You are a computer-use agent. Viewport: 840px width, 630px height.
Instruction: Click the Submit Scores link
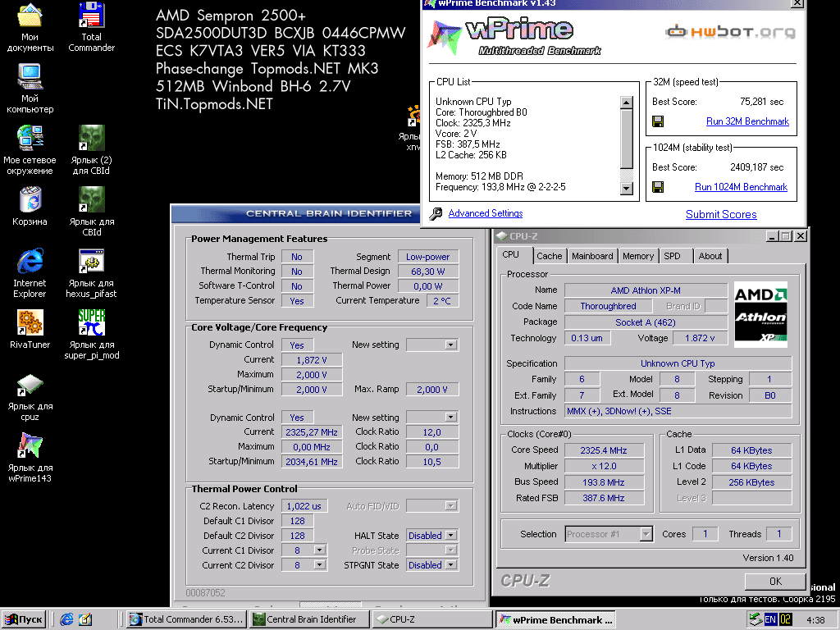click(x=721, y=214)
